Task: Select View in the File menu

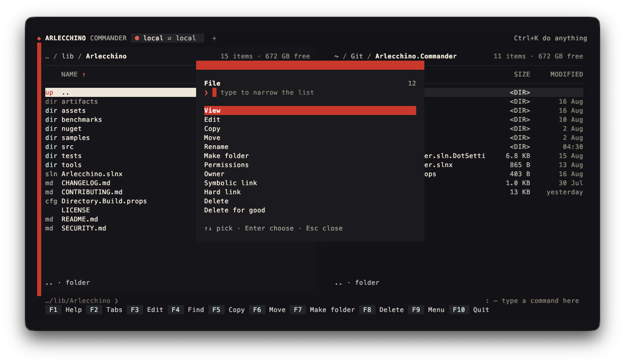Action: point(310,110)
